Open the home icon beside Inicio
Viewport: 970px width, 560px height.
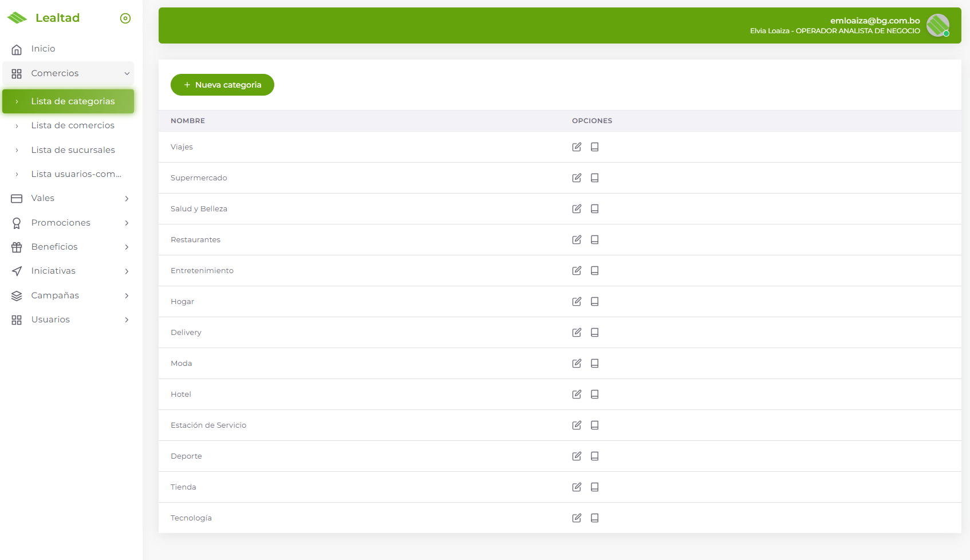pos(17,49)
